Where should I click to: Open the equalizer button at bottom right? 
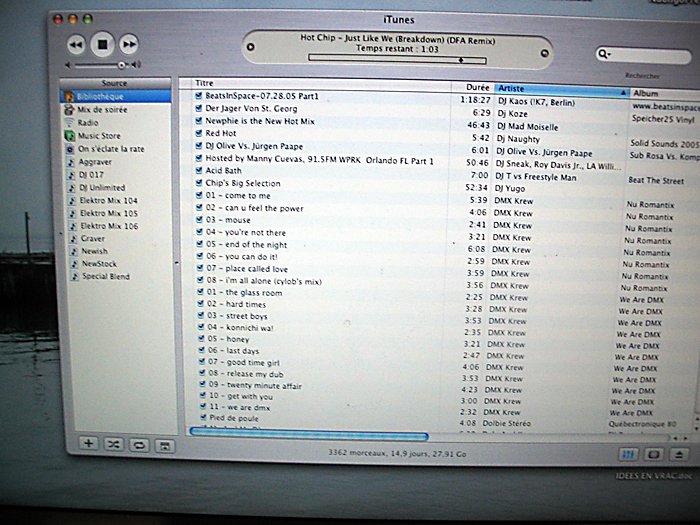[x=629, y=454]
